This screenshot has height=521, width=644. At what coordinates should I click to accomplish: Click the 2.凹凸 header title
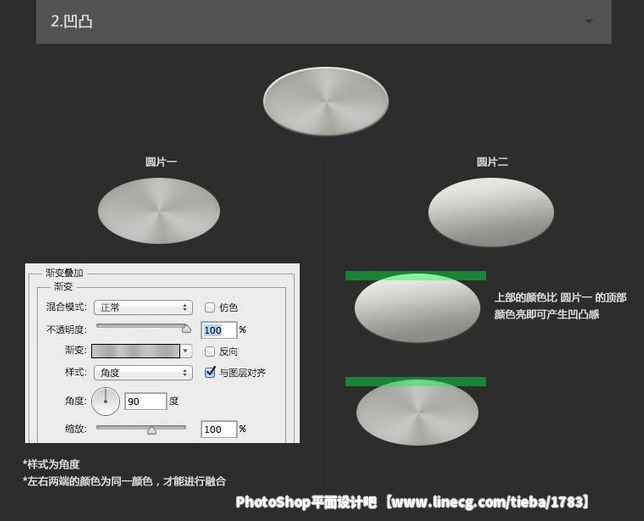[x=72, y=21]
